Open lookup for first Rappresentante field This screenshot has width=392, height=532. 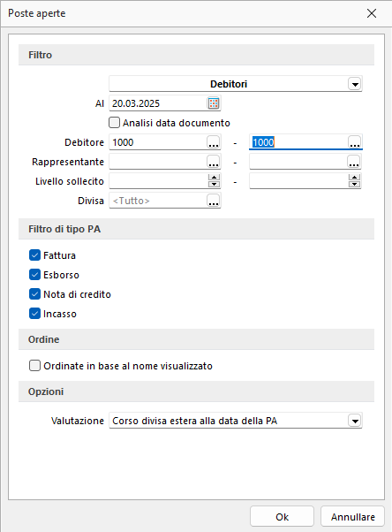click(214, 162)
